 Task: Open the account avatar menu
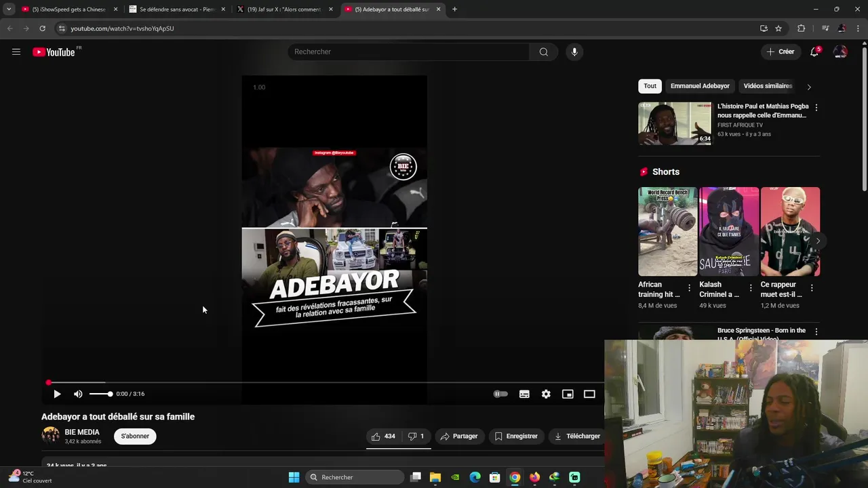[840, 52]
